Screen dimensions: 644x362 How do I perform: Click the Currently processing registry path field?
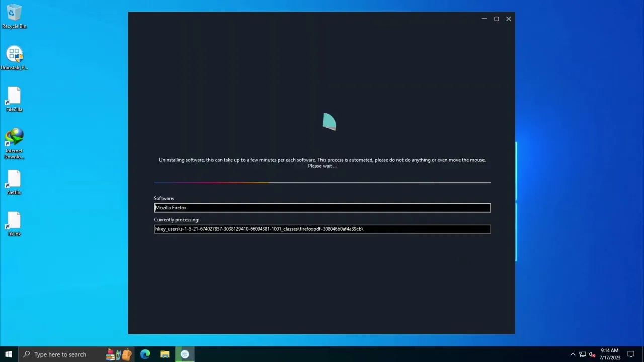click(x=323, y=229)
